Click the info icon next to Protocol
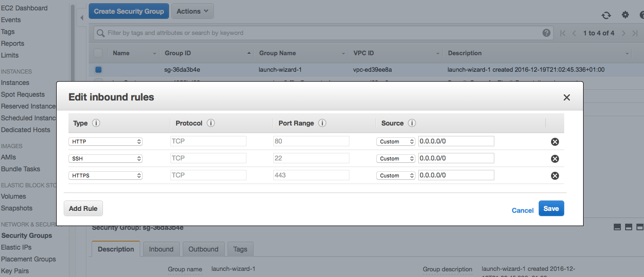Screen dimensions: 644x277 211,123
